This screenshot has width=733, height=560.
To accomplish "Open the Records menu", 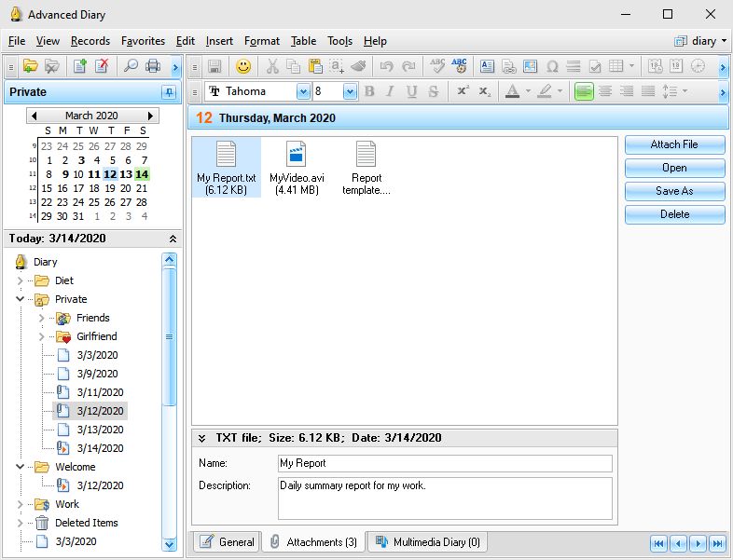I will (x=90, y=41).
